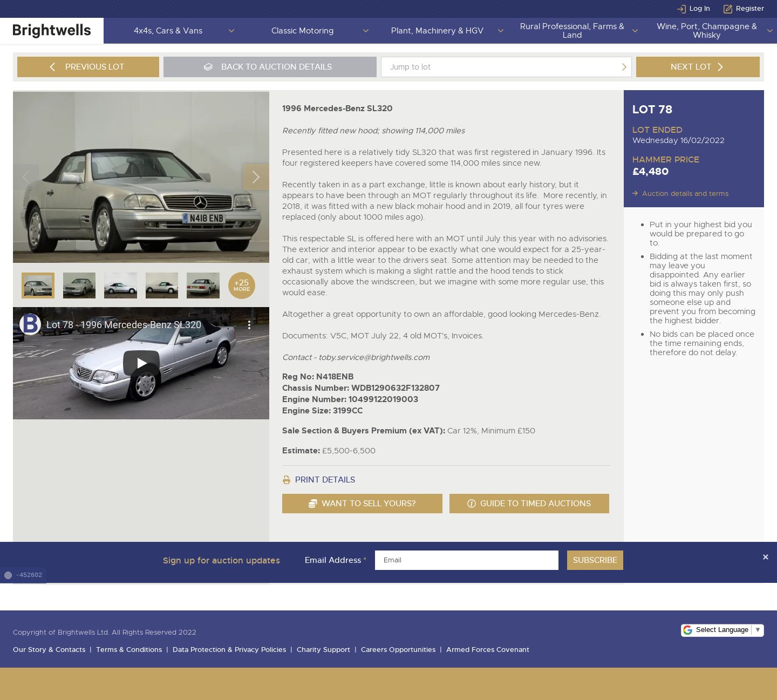Click the Register pencil icon

pyautogui.click(x=727, y=9)
